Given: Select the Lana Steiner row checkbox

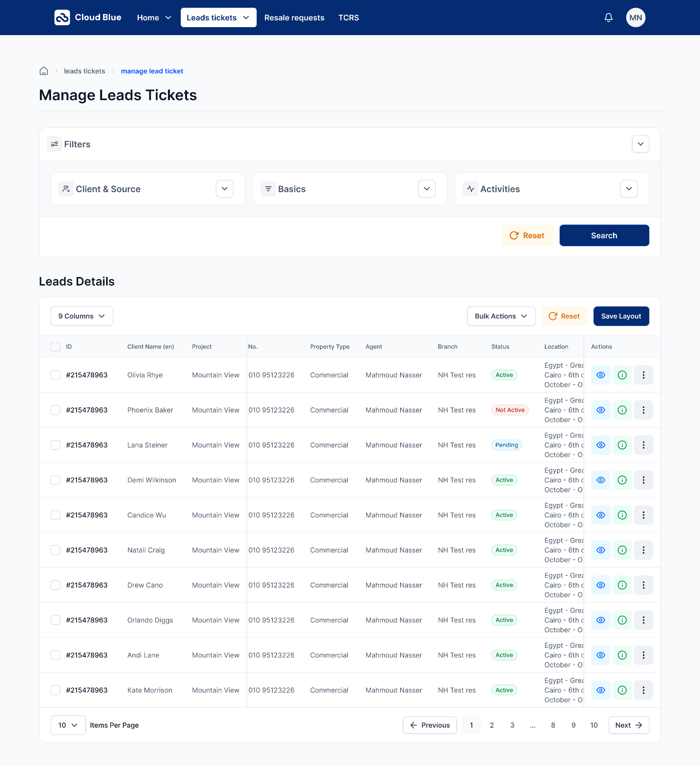Looking at the screenshot, I should 55,445.
